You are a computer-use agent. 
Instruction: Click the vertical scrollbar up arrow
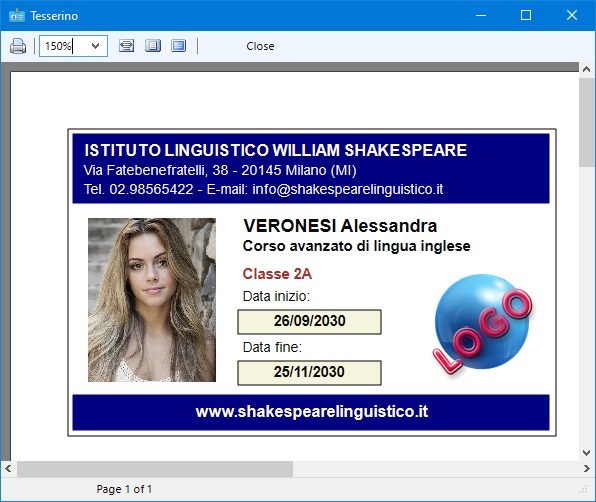(586, 69)
